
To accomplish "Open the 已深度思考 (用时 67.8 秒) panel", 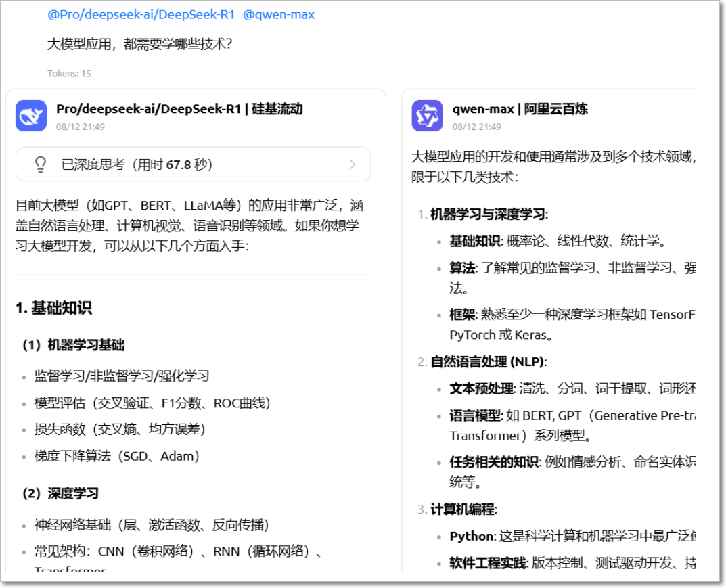I will pos(193,164).
